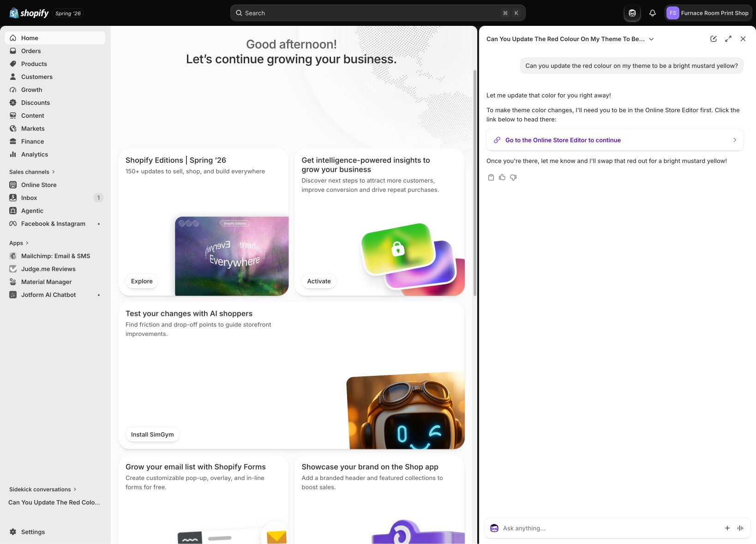Click the chevron on Online Store Editor link card
Image resolution: width=756 pixels, height=544 pixels.
tap(735, 140)
